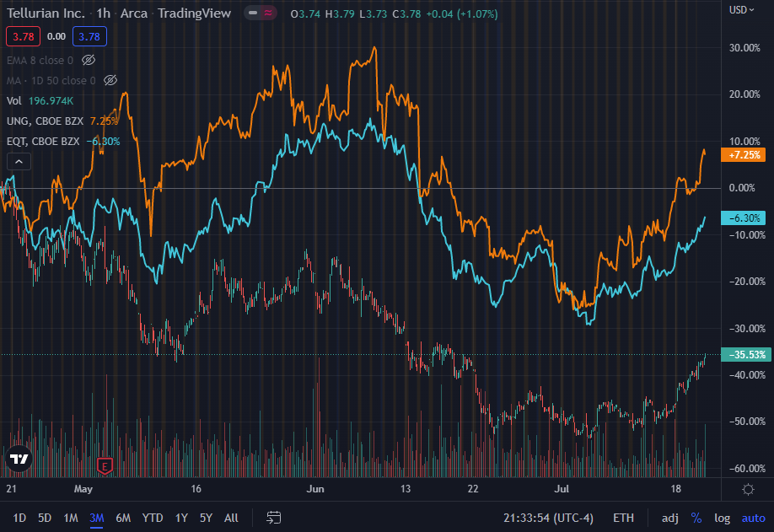Click the pink wave status indicator icon
Viewport: 774px width, 532px height.
(268, 13)
